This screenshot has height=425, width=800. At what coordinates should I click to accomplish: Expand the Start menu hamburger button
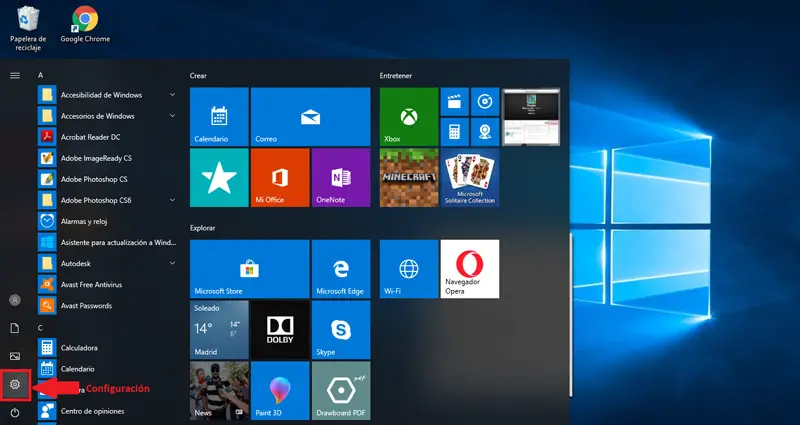coord(15,76)
